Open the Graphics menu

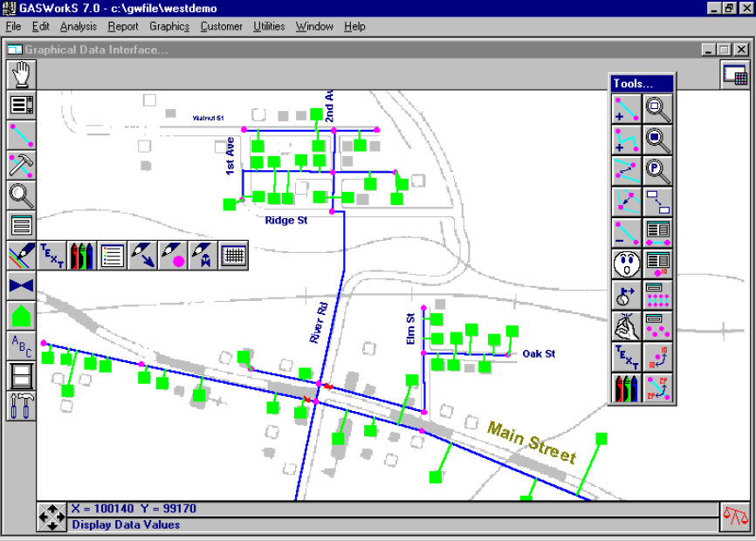tap(169, 26)
